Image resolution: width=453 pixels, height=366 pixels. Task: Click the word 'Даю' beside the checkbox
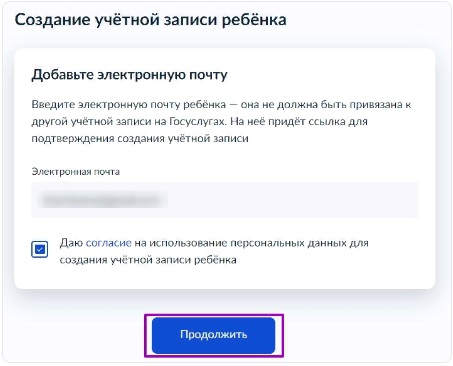tap(71, 243)
